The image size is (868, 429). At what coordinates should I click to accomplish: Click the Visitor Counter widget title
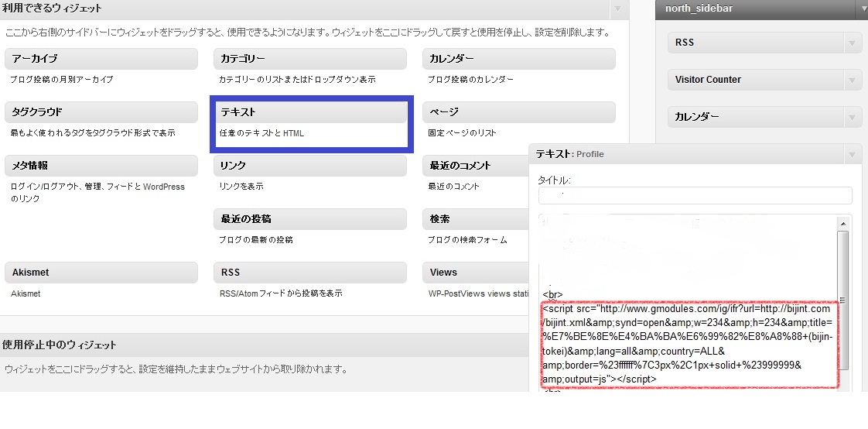708,80
